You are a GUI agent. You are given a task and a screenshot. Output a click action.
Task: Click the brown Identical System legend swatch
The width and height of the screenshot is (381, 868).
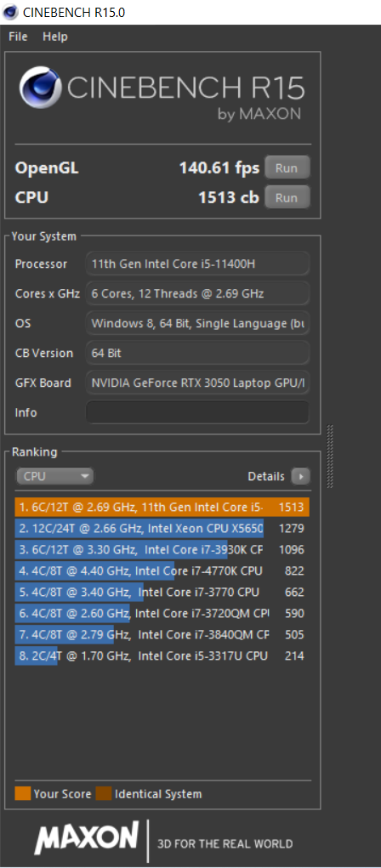tap(104, 794)
